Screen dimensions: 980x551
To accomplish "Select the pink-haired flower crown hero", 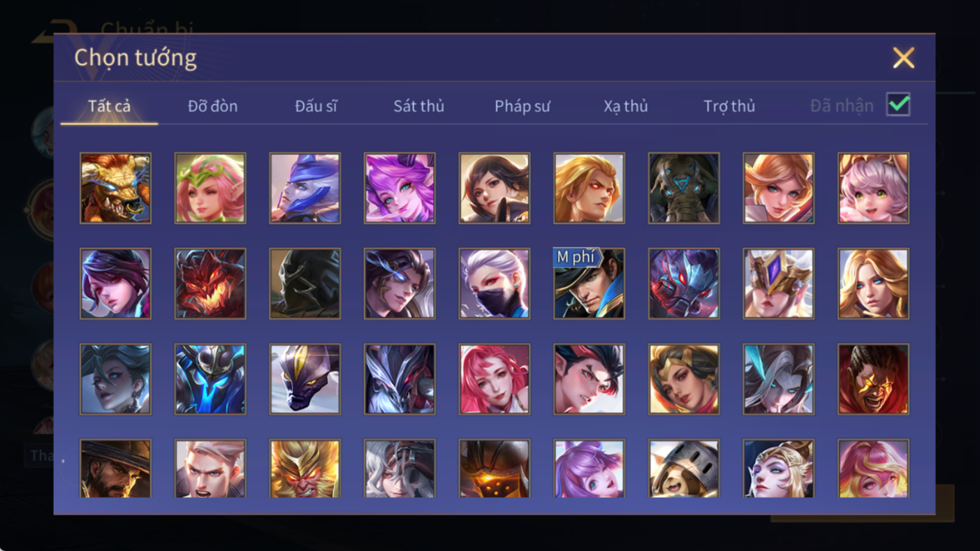I will coord(210,189).
